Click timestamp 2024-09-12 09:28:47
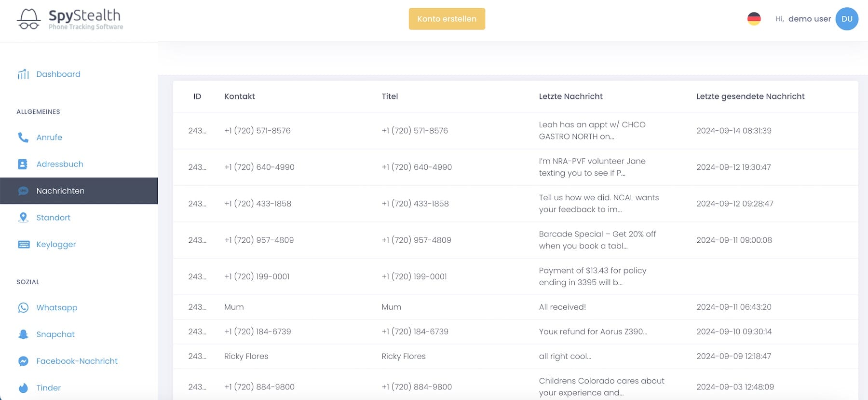Viewport: 868px width, 400px height. point(735,204)
